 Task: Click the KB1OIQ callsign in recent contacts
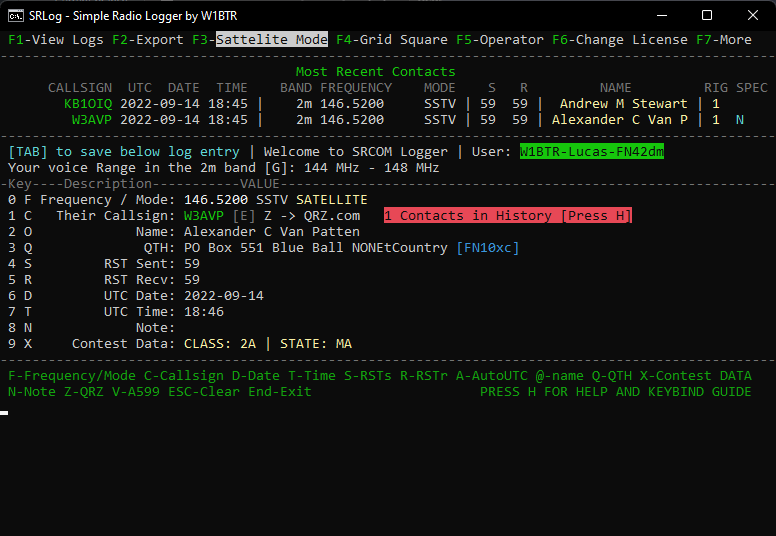pos(88,104)
